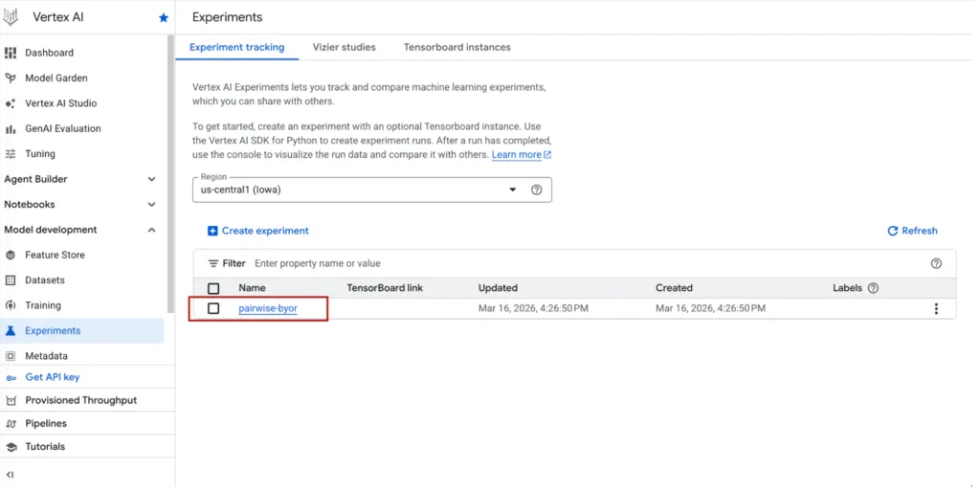The image size is (980, 492).
Task: Click the blue plus icon for Create experiment
Action: click(x=212, y=231)
